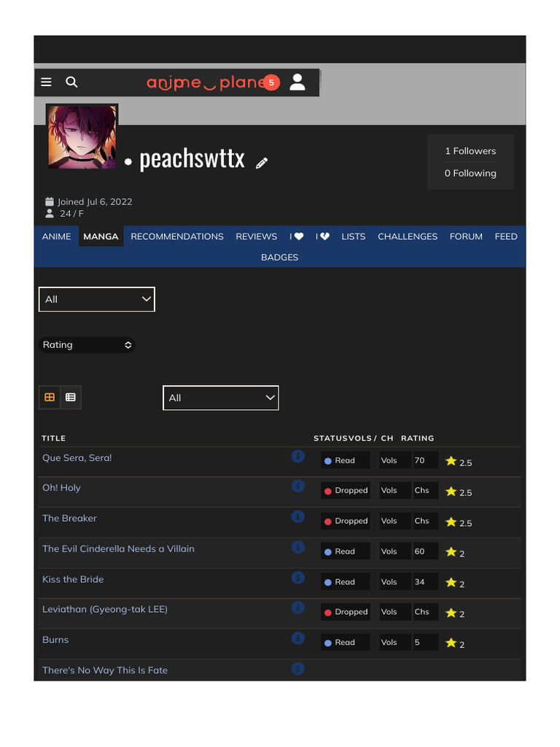Change Dropped status for Leviathan
Screen dimensions: 560x747
(345, 612)
